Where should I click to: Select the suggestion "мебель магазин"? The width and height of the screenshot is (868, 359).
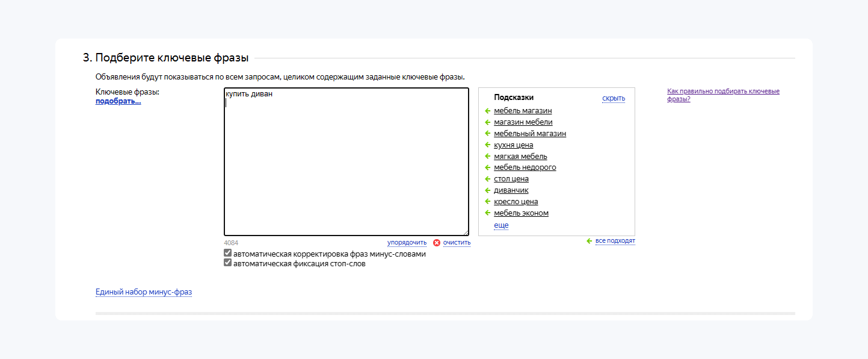(x=523, y=111)
